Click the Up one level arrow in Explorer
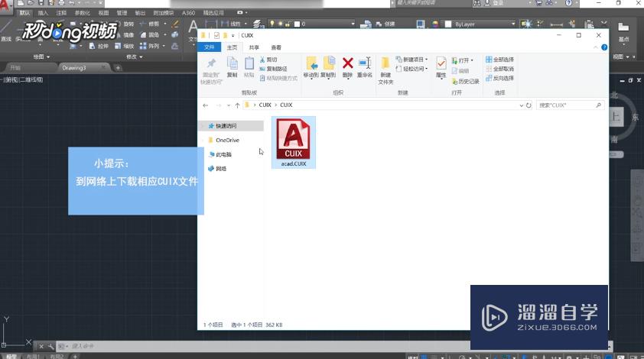The height and width of the screenshot is (359, 644). coord(237,105)
